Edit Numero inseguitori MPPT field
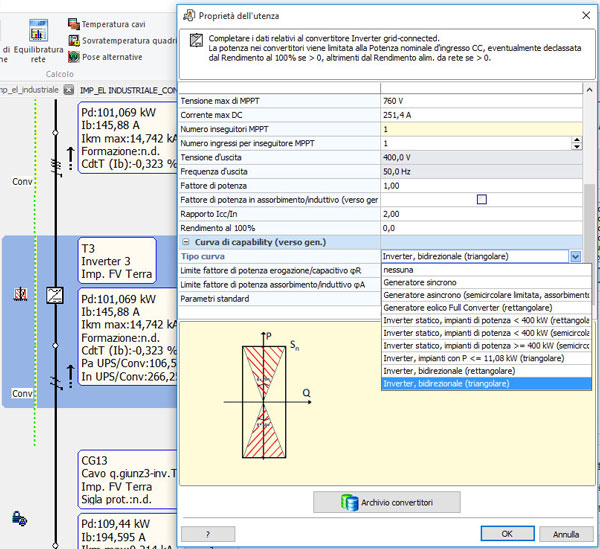Viewport: 600px width, 549px height. tap(481, 129)
